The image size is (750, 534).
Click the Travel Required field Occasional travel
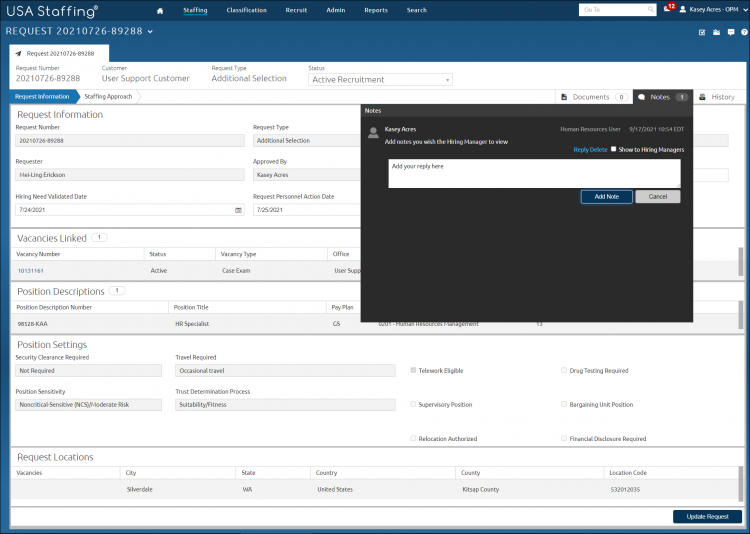coord(286,371)
